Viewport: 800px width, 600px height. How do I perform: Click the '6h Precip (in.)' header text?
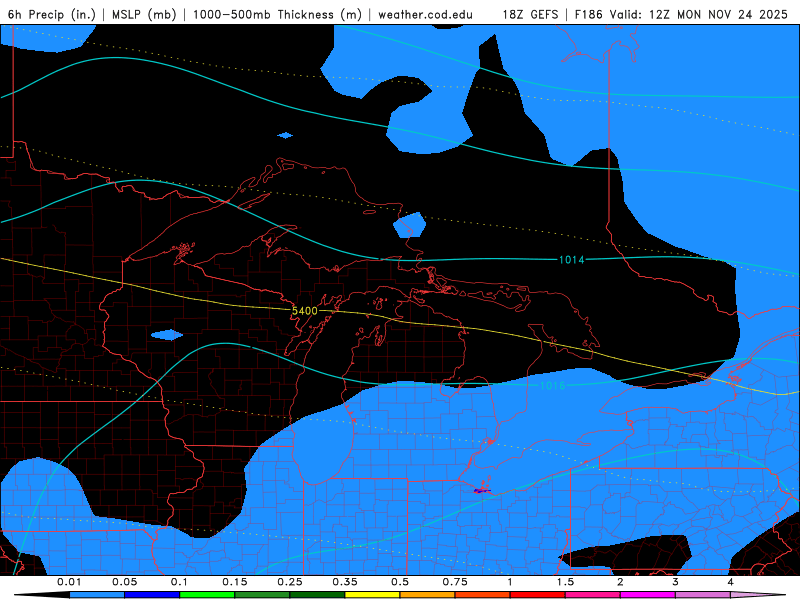[52, 14]
